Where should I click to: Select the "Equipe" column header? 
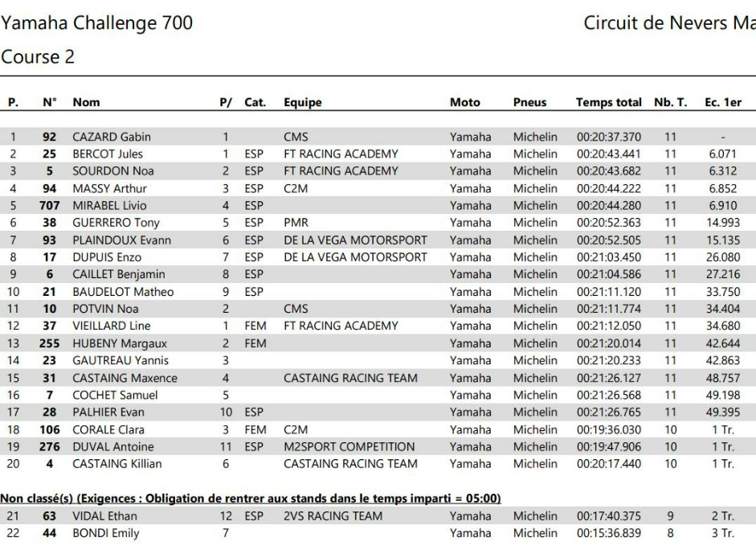[302, 102]
